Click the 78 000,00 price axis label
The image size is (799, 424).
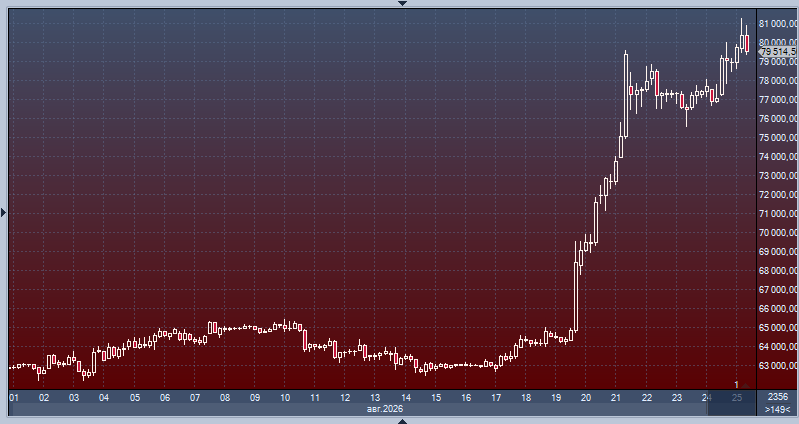coord(778,81)
